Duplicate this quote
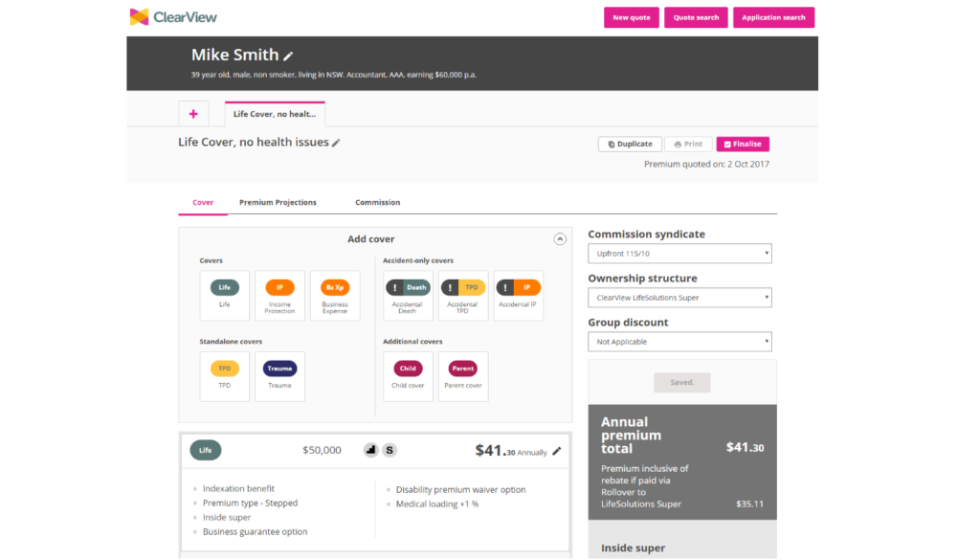Image resolution: width=980 pixels, height=560 pixels. pyautogui.click(x=630, y=144)
